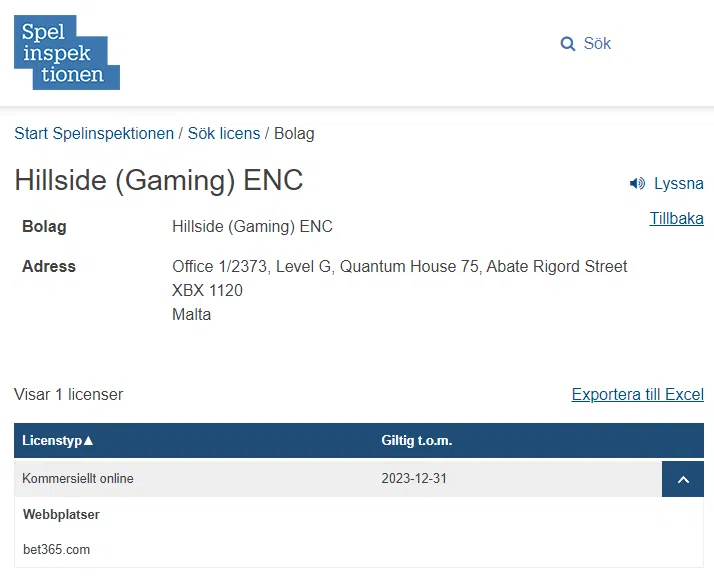Click the bet365.com website entry
The height and width of the screenshot is (576, 714).
(x=56, y=550)
